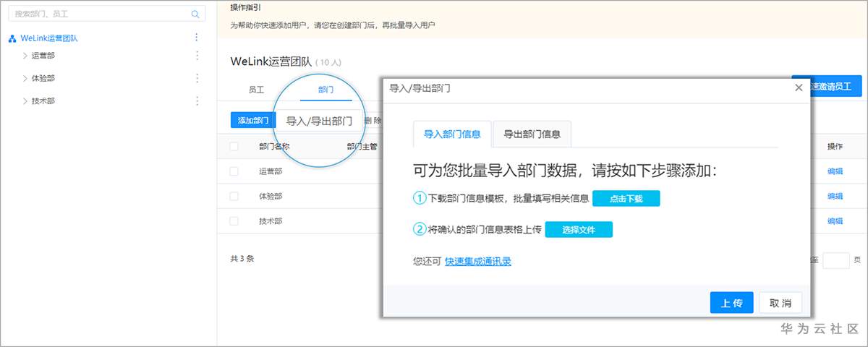Screen dimensions: 868x347
Task: Toggle the select-all checkbox in table header
Action: pyautogui.click(x=234, y=147)
